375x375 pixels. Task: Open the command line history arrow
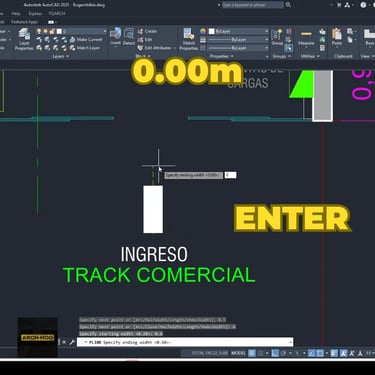tap(290, 342)
